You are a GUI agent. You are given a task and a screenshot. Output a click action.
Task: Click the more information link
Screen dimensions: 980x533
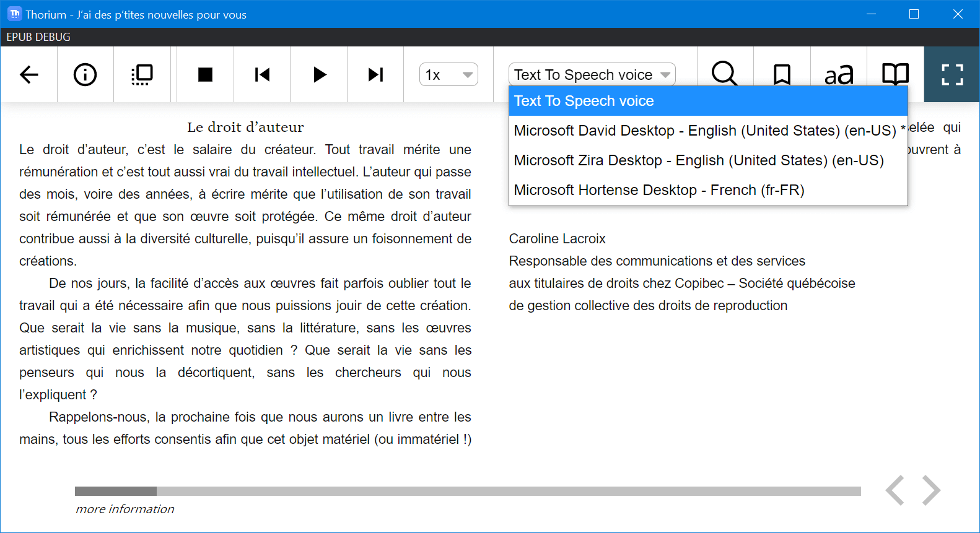tap(125, 509)
